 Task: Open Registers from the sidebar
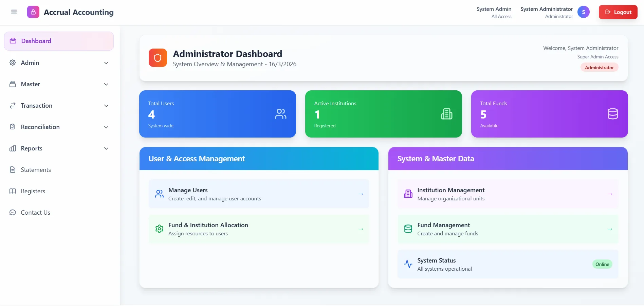33,191
